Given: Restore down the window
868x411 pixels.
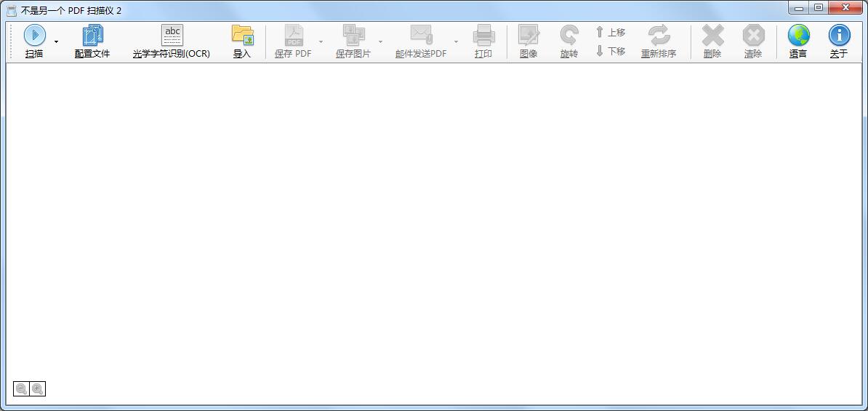Looking at the screenshot, I should 818,8.
